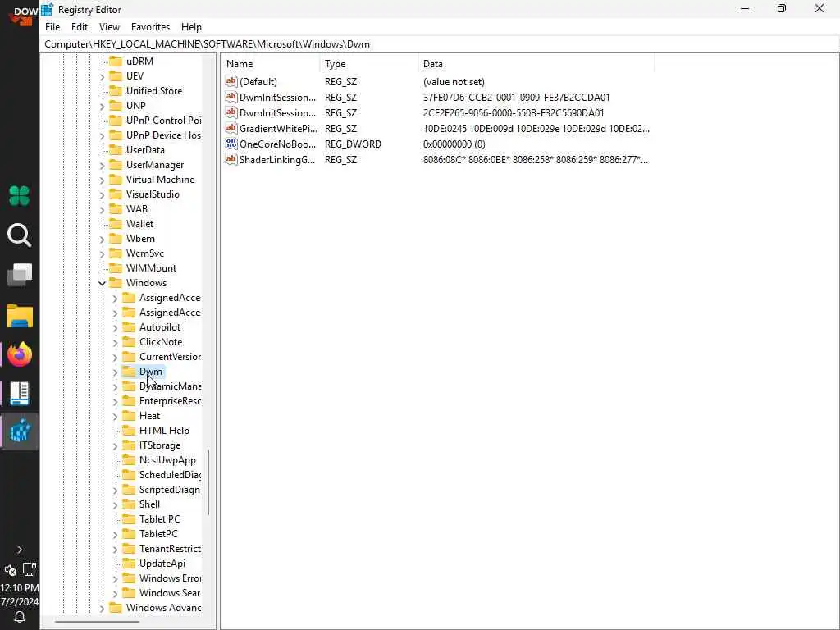Select the ShaderLinkingG string value icon

coord(231,159)
